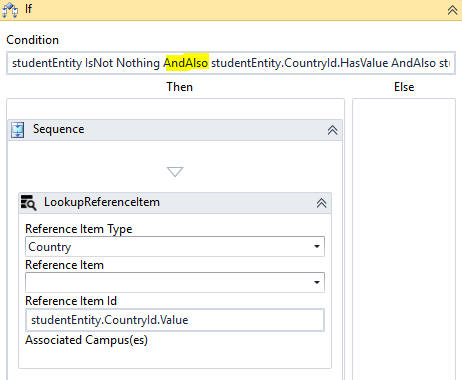
Task: Click the Sequence activity icon
Action: coord(17,130)
